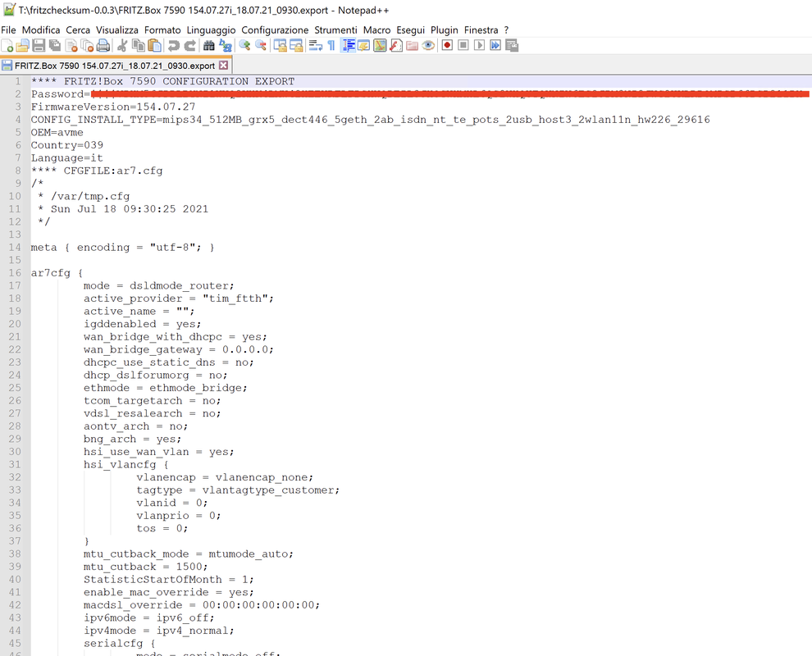Play back recorded macro icon
The height and width of the screenshot is (656, 812).
pyautogui.click(x=480, y=46)
